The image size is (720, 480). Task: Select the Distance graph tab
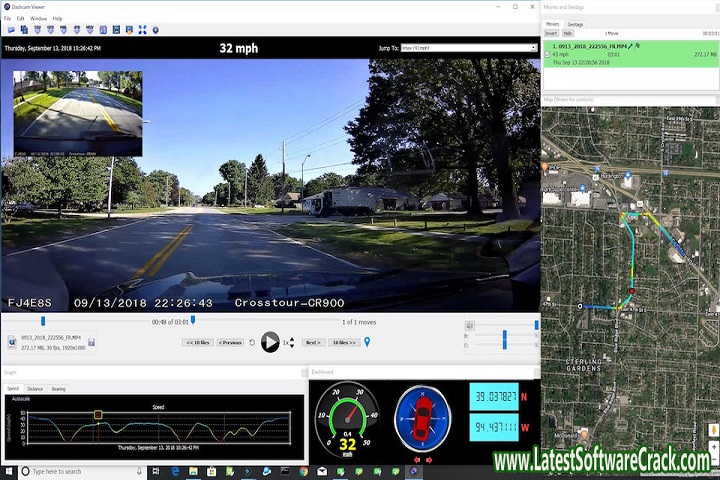[35, 388]
